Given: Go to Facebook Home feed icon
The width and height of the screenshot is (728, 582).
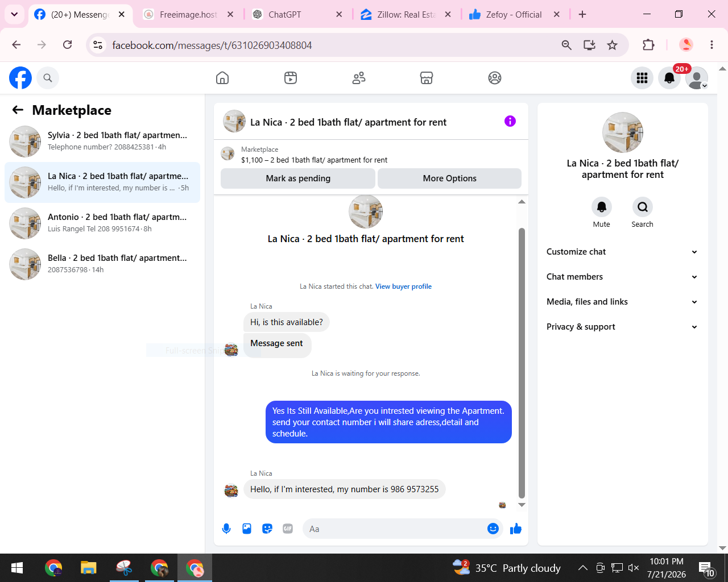Looking at the screenshot, I should coord(222,78).
